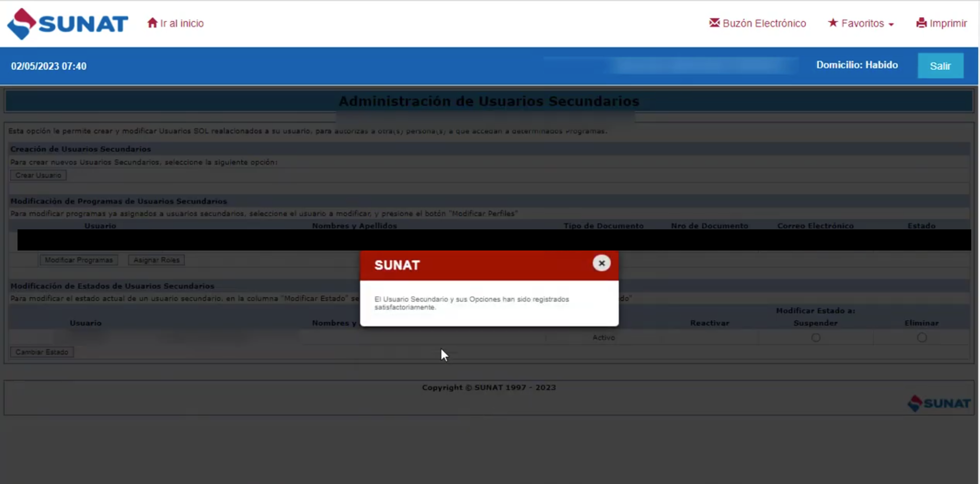Screen dimensions: 980x484
Task: Click the SUNAT logo in the footer
Action: (x=939, y=403)
